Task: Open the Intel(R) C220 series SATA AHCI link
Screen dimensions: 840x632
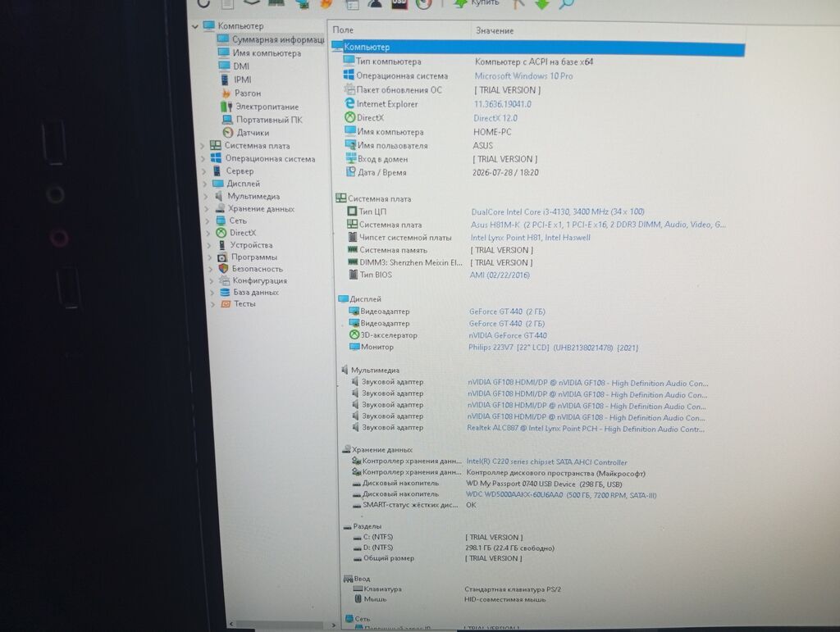Action: point(546,461)
